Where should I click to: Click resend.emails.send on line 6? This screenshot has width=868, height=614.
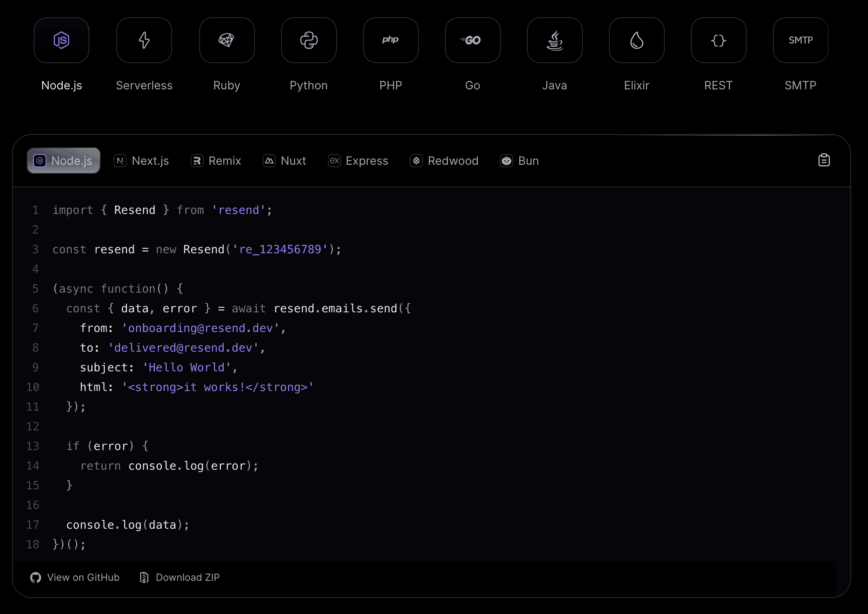click(x=336, y=309)
